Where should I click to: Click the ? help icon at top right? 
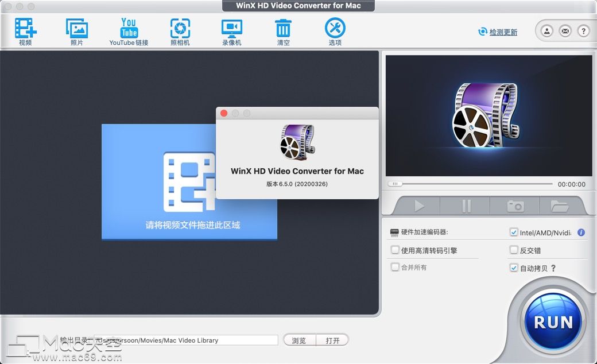pyautogui.click(x=584, y=31)
